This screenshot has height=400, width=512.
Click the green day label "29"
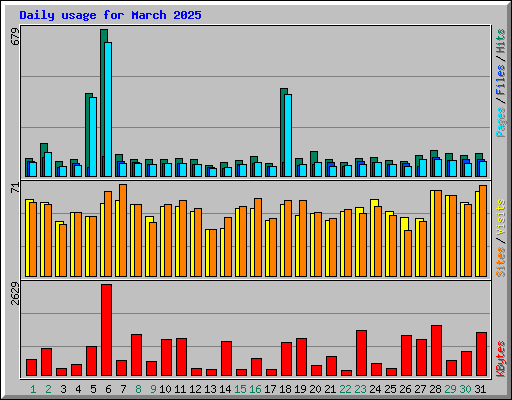(450, 389)
